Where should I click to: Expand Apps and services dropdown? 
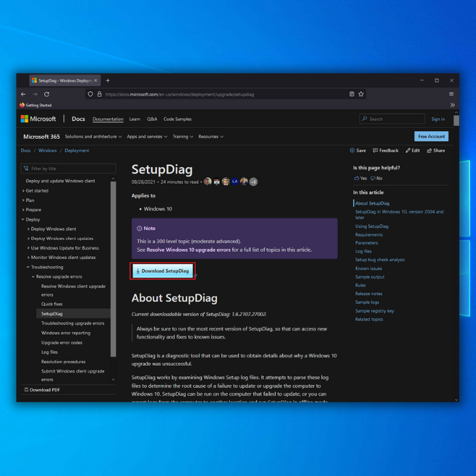coord(147,137)
